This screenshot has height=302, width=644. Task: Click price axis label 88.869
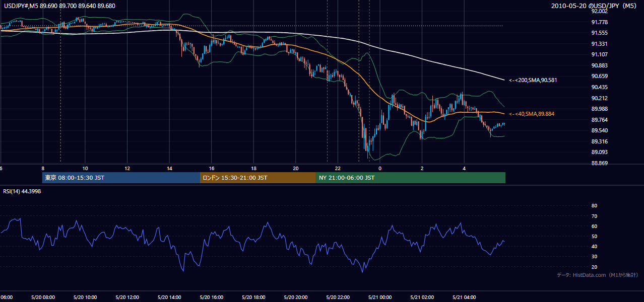pos(599,163)
